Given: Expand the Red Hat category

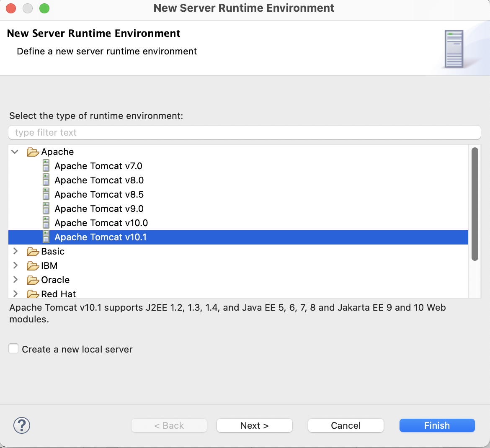Looking at the screenshot, I should click(15, 294).
